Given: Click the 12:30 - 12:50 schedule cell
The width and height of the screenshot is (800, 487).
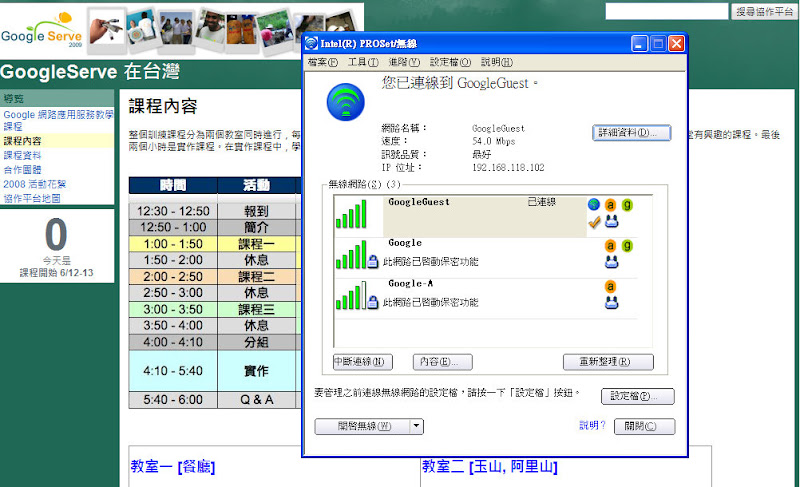Looking at the screenshot, I should coord(173,211).
